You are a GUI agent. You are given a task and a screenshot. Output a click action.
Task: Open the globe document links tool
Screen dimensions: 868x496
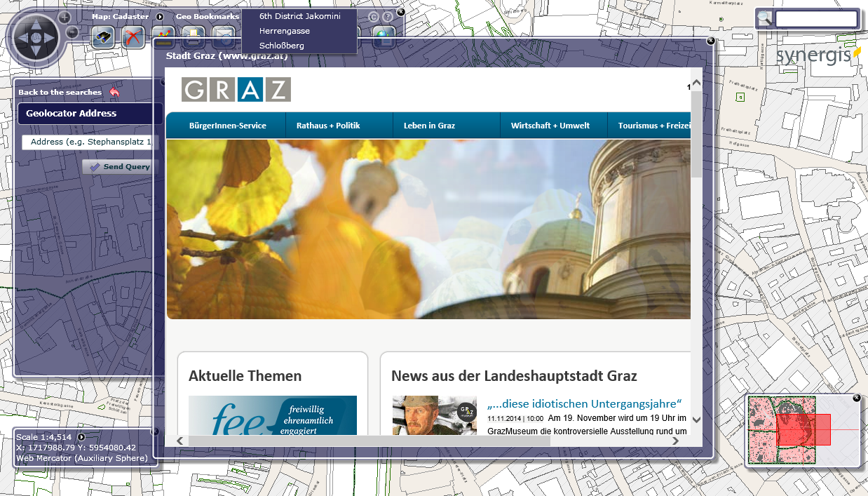click(x=384, y=37)
